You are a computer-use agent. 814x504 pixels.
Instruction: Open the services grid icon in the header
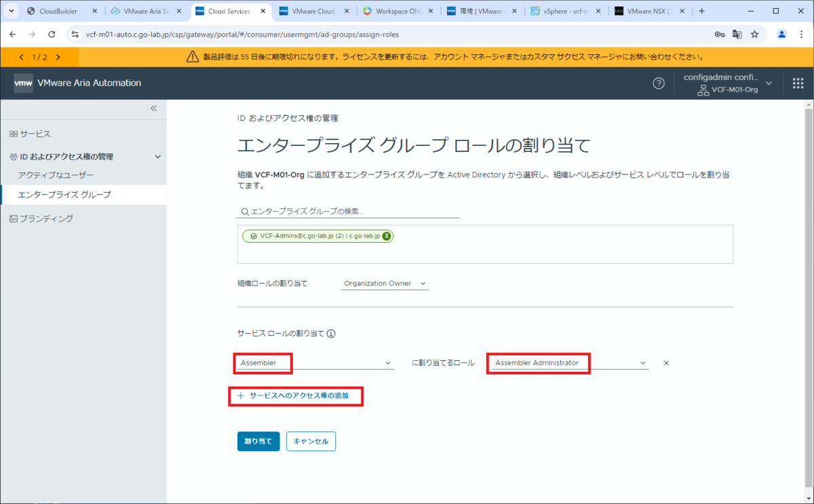[x=798, y=83]
